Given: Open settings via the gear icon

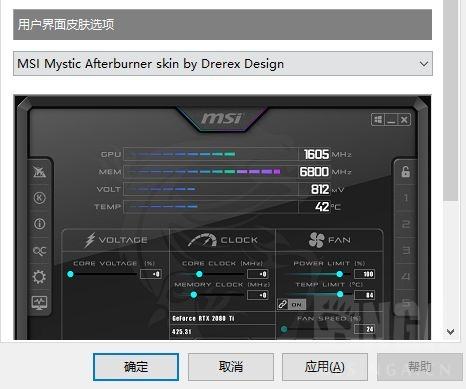Looking at the screenshot, I should [39, 277].
